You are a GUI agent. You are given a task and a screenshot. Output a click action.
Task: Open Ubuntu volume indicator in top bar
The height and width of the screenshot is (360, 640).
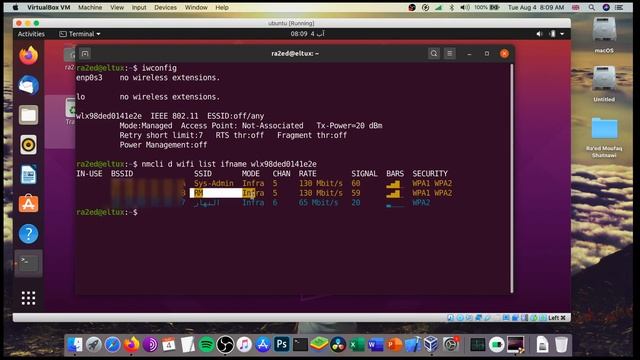point(539,34)
